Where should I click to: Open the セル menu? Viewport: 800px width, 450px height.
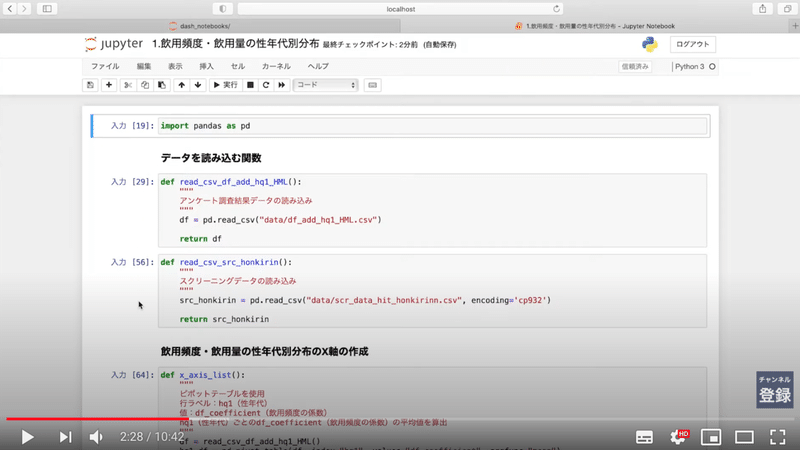[x=238, y=66]
